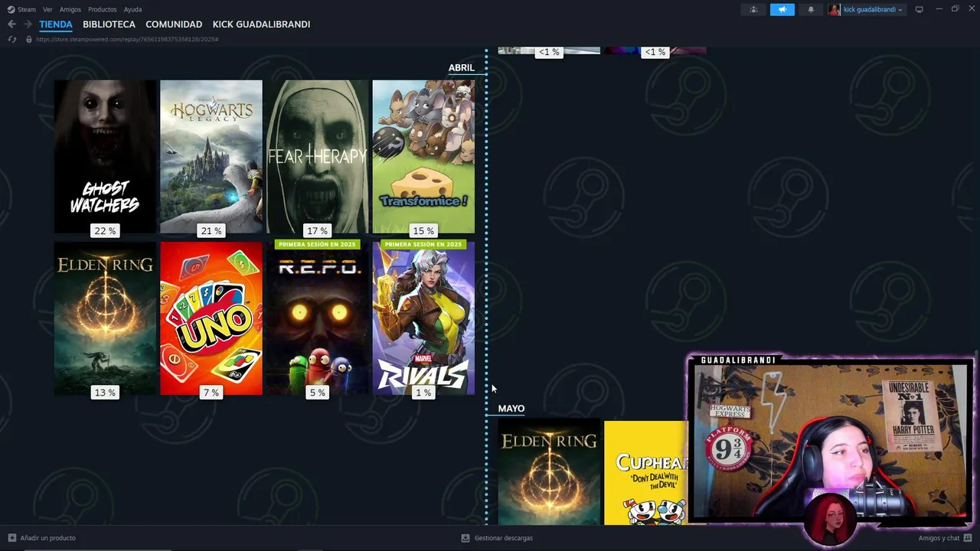Go back with the left arrow
This screenshot has height=551, width=980.
pos(11,24)
